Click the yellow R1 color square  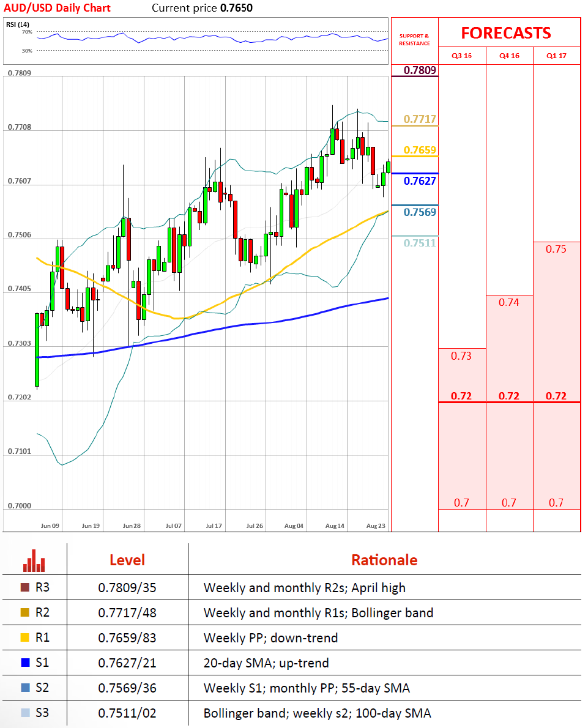click(25, 638)
